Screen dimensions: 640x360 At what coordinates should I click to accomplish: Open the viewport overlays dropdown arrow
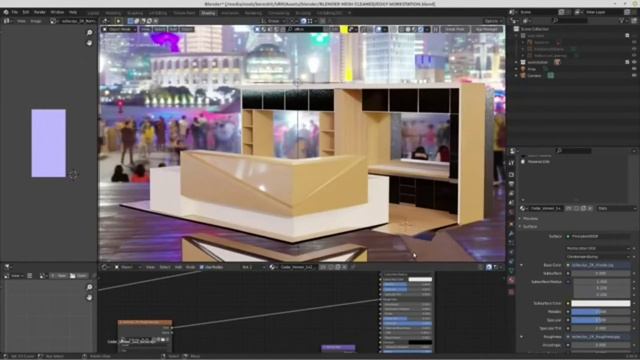pos(385,29)
